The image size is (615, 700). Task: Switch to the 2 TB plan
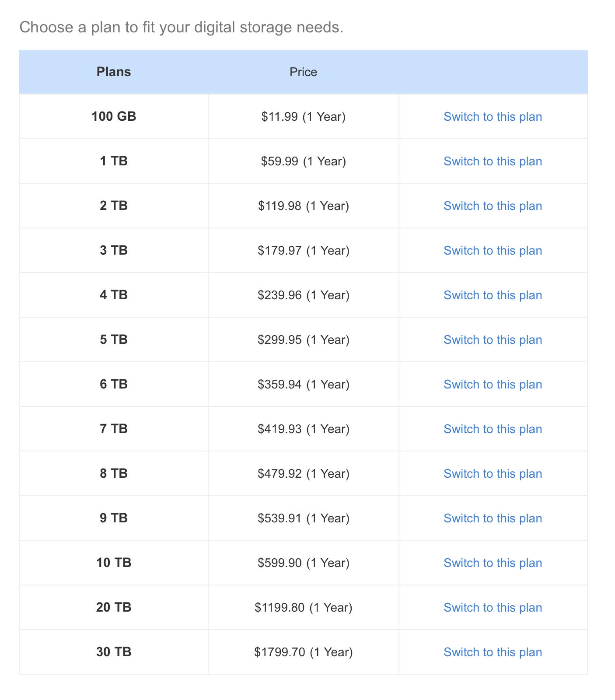click(x=493, y=206)
